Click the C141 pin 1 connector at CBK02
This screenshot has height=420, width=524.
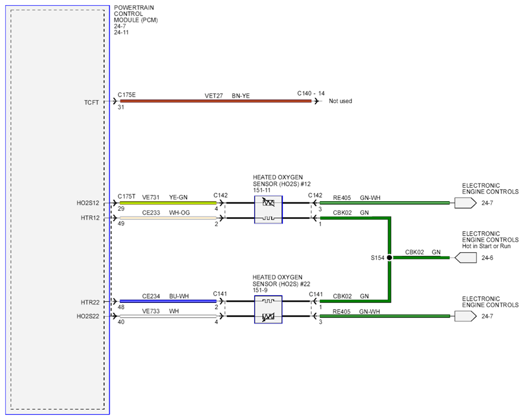click(315, 301)
